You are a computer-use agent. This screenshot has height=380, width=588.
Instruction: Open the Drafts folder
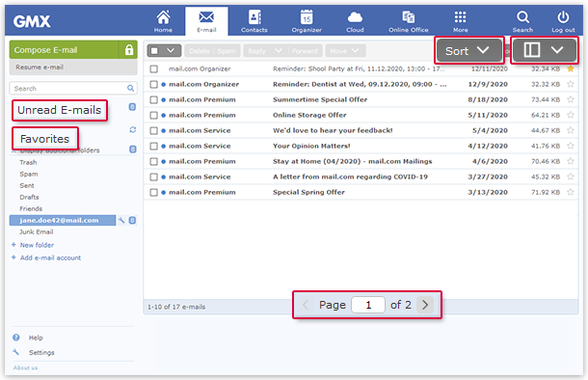click(x=29, y=197)
